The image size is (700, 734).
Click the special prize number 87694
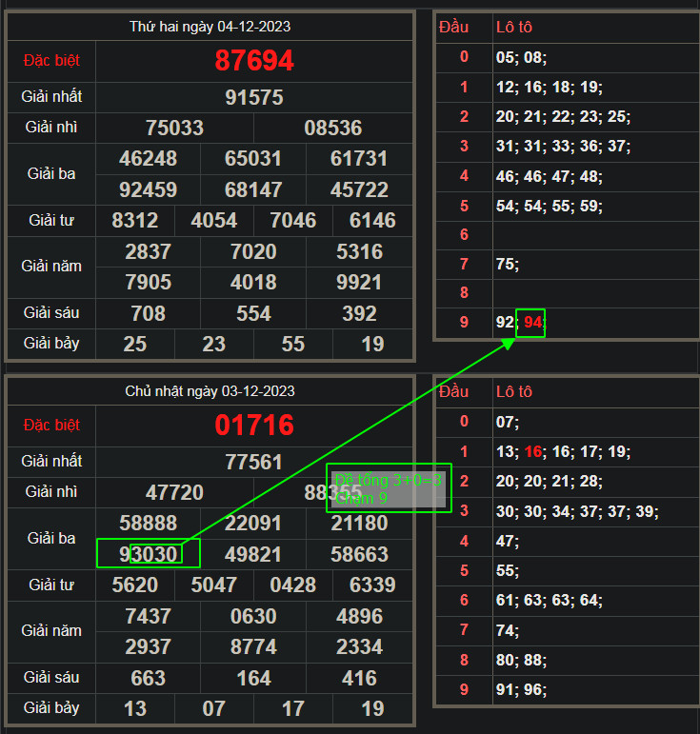click(x=254, y=60)
